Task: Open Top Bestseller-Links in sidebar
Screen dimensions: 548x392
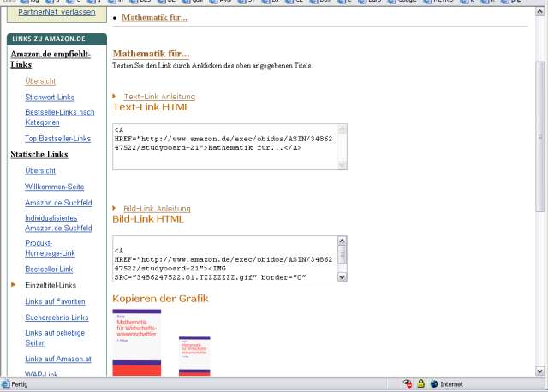Action: [57, 138]
